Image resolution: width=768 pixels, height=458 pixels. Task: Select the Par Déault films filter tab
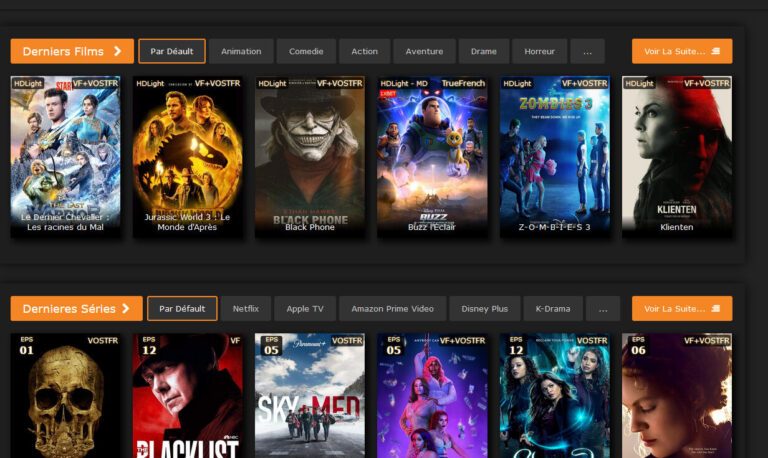[x=172, y=51]
